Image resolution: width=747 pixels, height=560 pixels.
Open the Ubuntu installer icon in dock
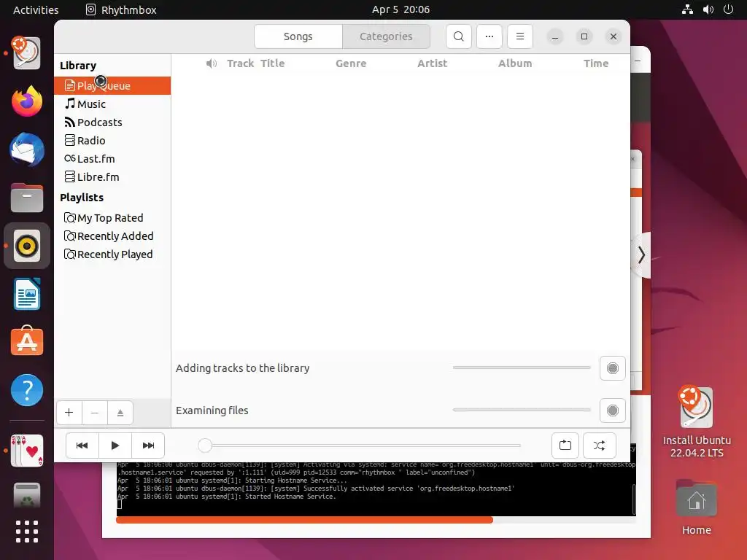click(x=27, y=52)
